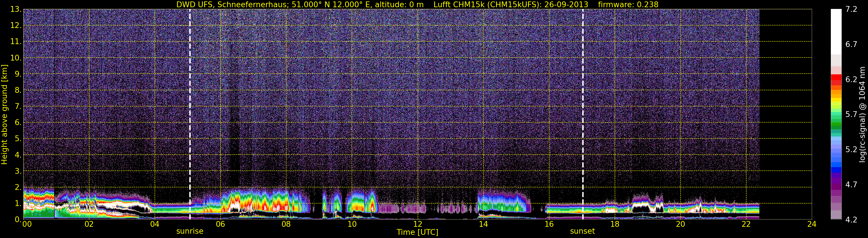Click the x-axis tick label '22'
Screen dimensions: 868x238
tap(746, 224)
